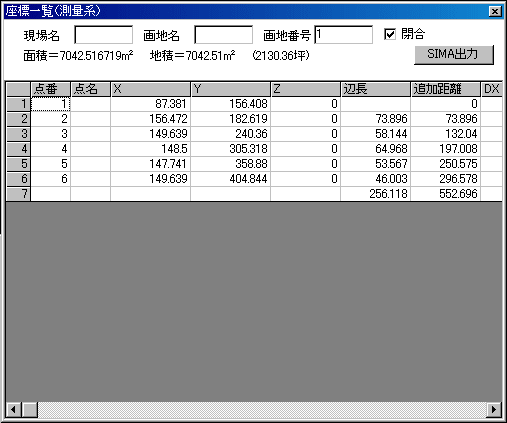507x423 pixels.
Task: Click the X cell showing 87.381
Action: pos(150,104)
